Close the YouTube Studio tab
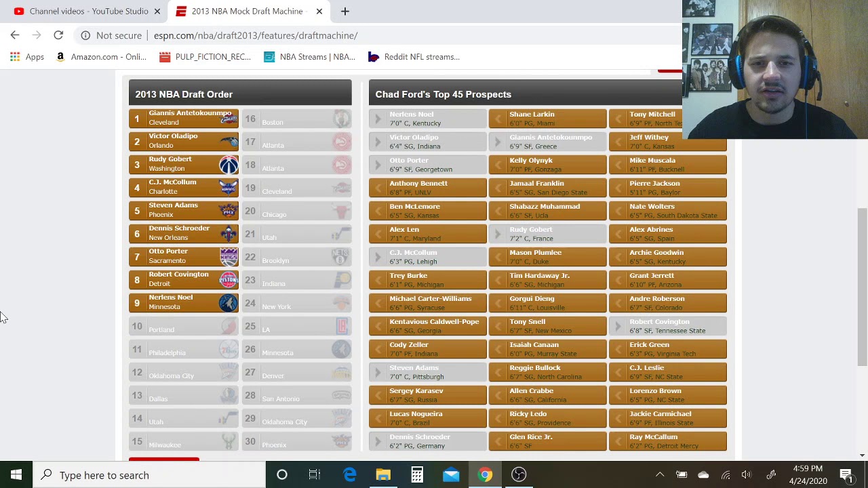 [157, 12]
